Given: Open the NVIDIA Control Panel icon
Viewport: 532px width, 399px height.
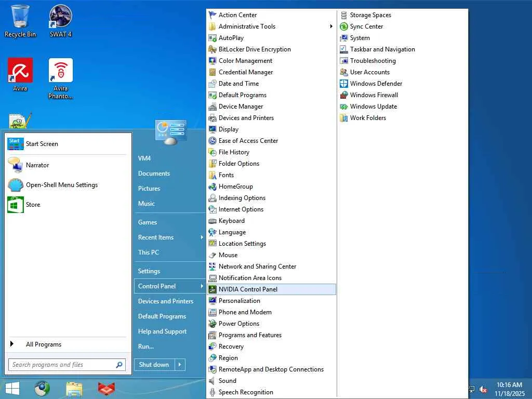Looking at the screenshot, I should (212, 289).
